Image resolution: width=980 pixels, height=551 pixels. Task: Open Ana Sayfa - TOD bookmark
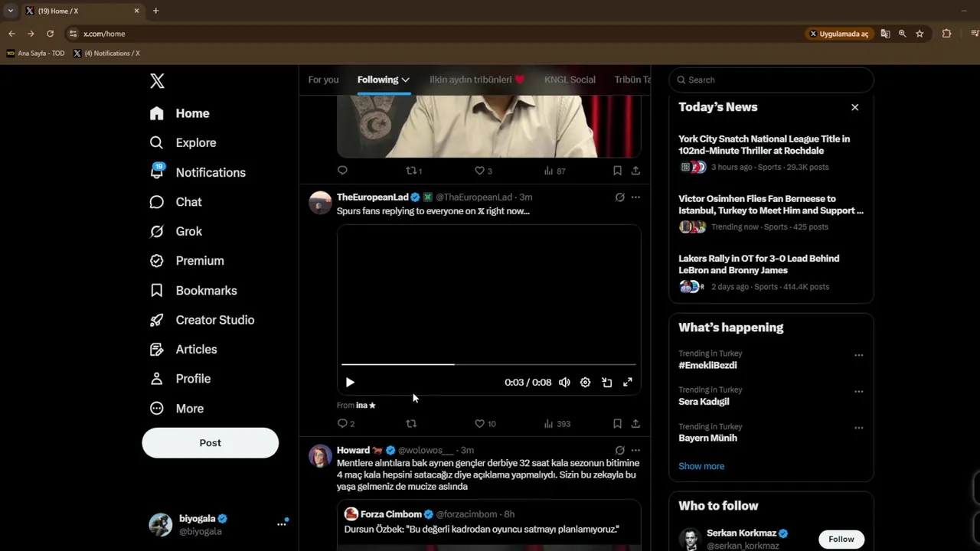[35, 54]
